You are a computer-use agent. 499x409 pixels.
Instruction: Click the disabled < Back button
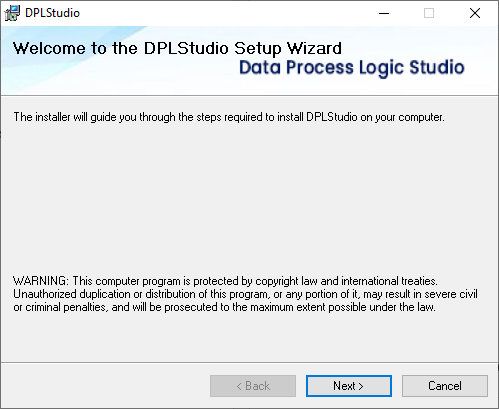[x=253, y=386]
